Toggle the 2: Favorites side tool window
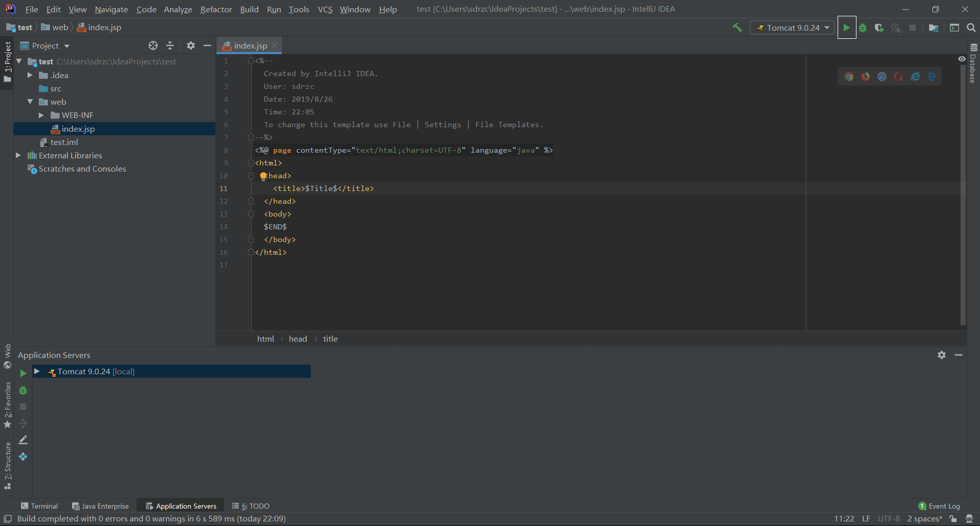This screenshot has height=526, width=980. pos(7,405)
